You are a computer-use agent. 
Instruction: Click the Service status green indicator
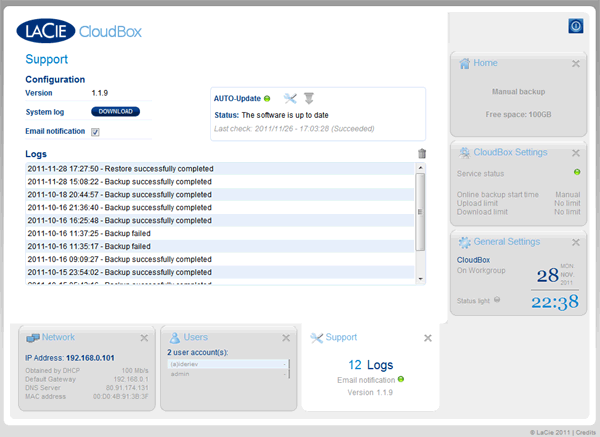(x=577, y=172)
